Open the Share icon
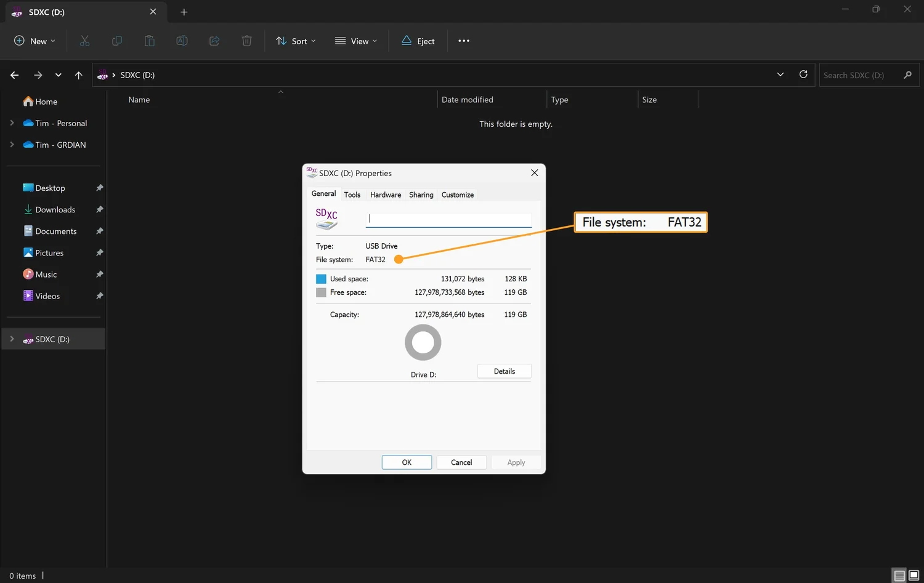 (x=214, y=41)
